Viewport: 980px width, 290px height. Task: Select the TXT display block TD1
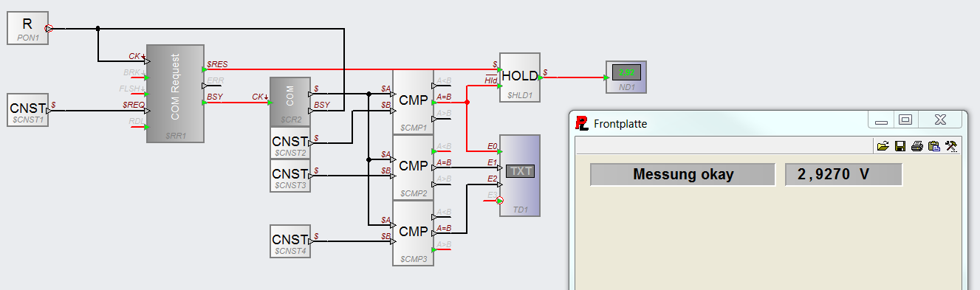coord(520,176)
